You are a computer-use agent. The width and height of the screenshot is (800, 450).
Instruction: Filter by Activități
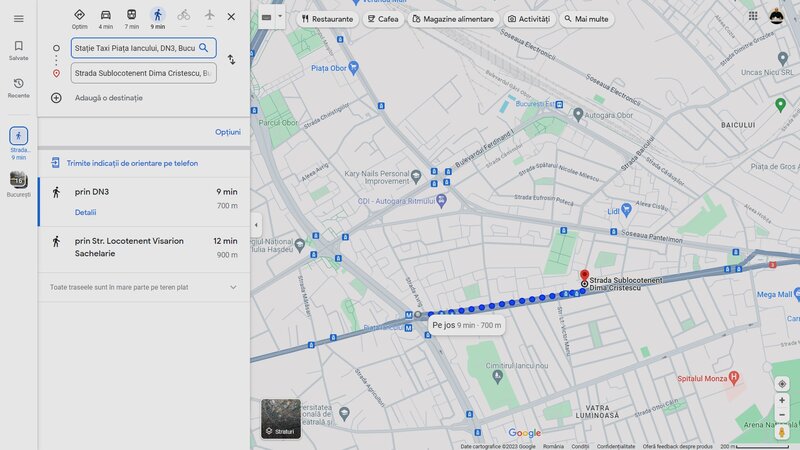pos(529,19)
